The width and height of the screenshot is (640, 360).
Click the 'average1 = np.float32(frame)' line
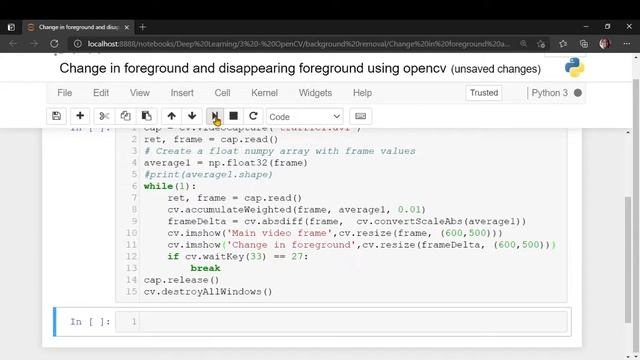pos(225,163)
